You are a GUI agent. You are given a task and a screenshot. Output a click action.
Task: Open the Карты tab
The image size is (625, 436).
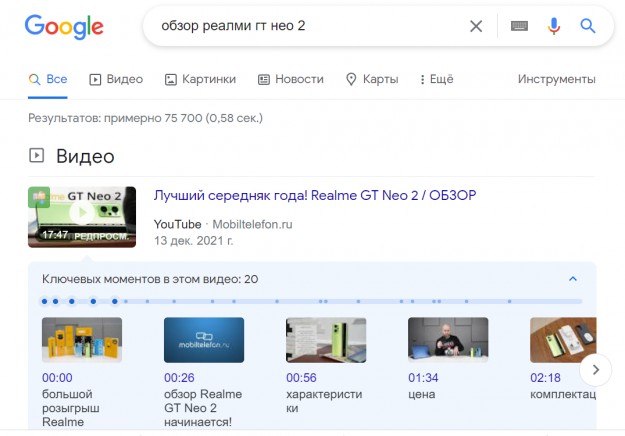coord(372,79)
